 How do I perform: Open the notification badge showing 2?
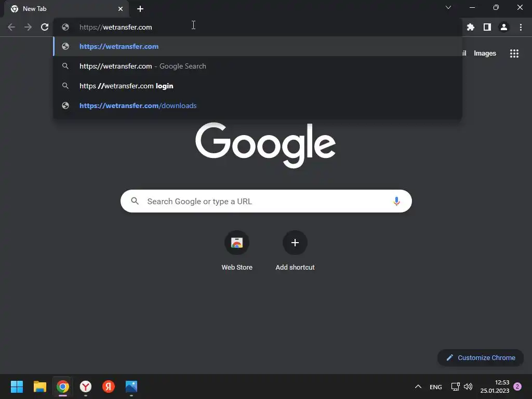[517, 387]
